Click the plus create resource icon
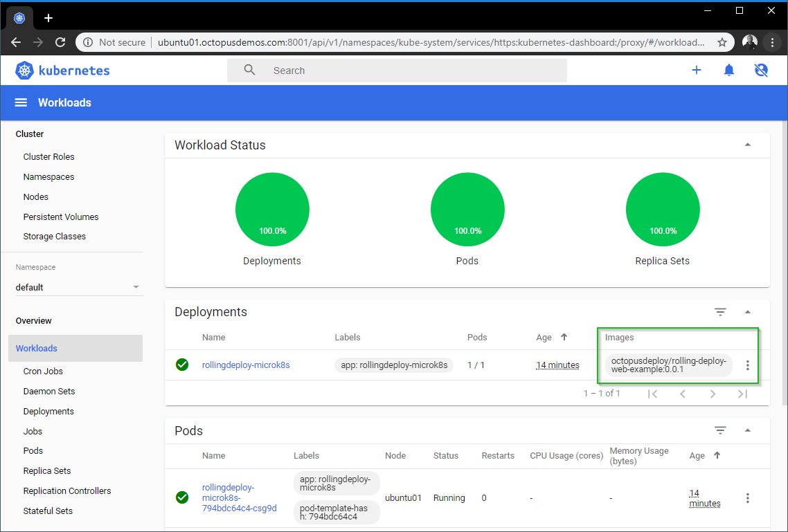 coord(697,70)
